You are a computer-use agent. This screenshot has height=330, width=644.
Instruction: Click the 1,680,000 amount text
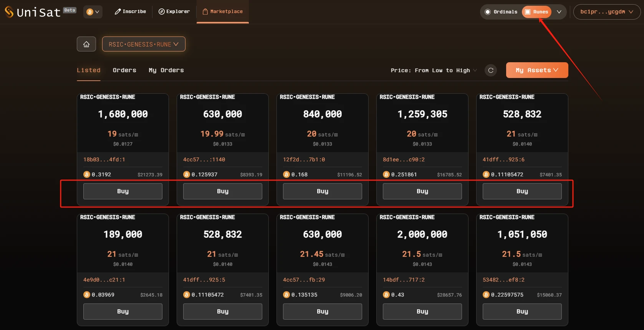(x=123, y=114)
